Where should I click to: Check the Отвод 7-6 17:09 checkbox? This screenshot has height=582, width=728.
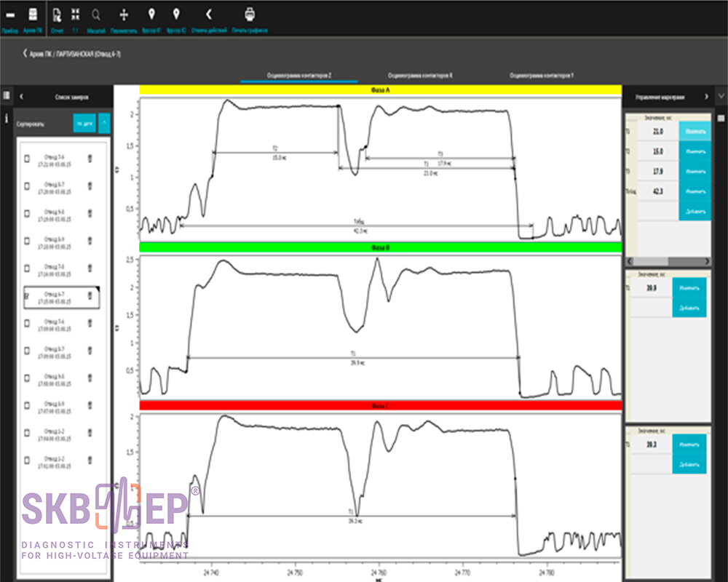[x=27, y=323]
